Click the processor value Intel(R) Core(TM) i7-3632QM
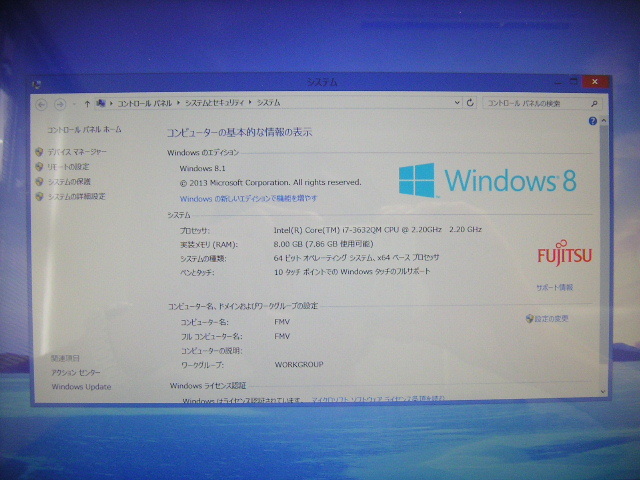Image resolution: width=640 pixels, height=480 pixels. [x=378, y=230]
